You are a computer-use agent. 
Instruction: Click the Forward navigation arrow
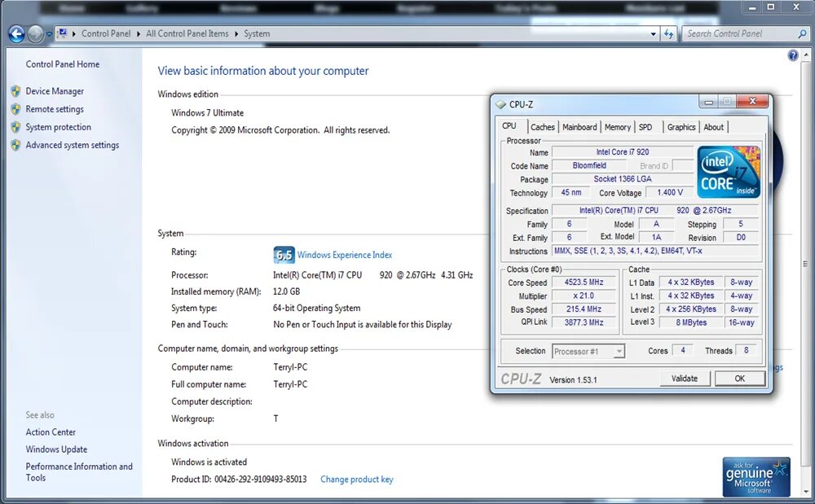tap(35, 34)
